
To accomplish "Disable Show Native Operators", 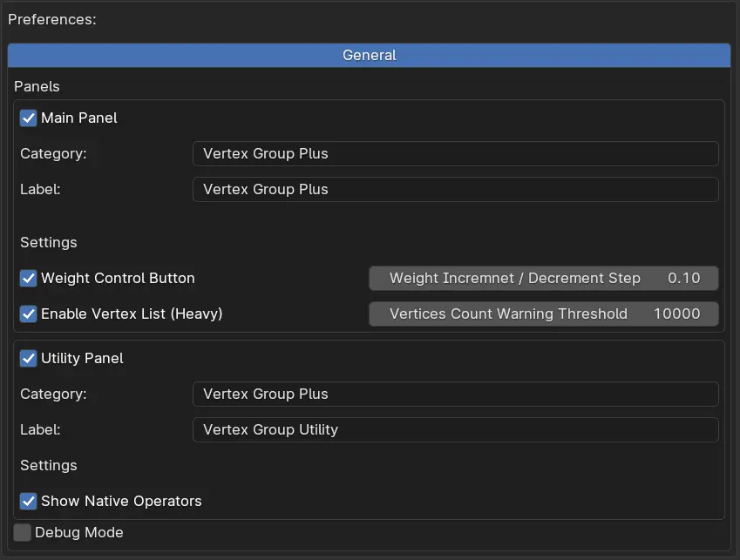I will pyautogui.click(x=29, y=501).
